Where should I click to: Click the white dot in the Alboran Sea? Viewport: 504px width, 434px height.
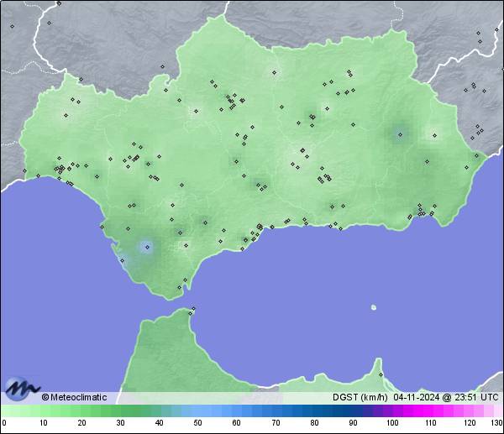click(x=374, y=306)
